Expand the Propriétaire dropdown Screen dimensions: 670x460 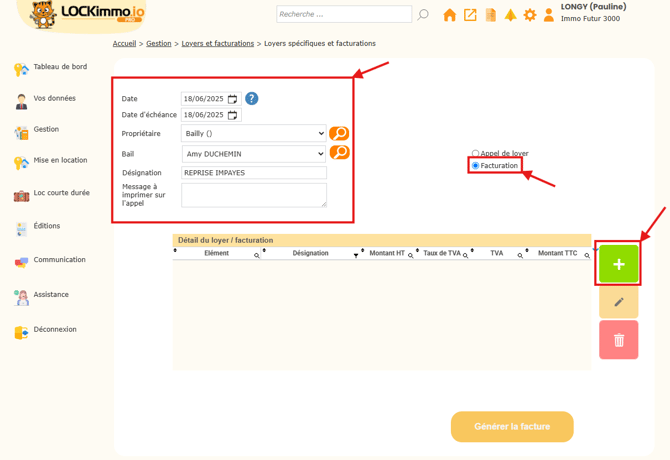253,133
